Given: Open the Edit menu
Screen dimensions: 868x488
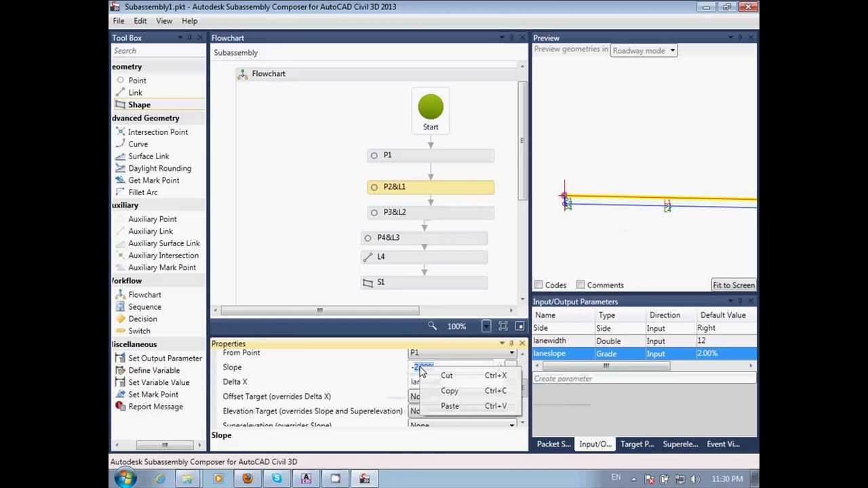Looking at the screenshot, I should pos(140,21).
